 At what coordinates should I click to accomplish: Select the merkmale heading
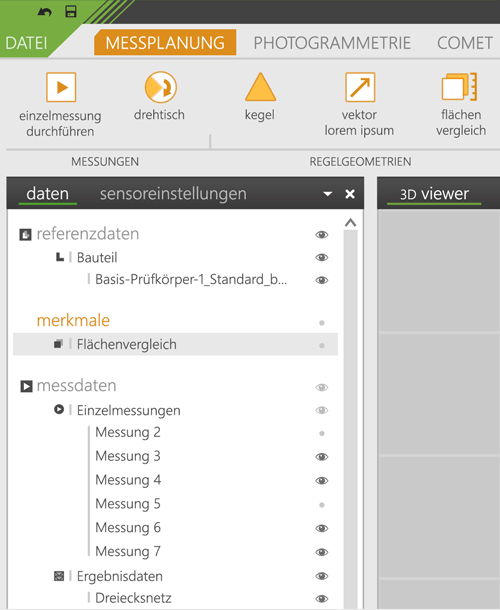73,321
